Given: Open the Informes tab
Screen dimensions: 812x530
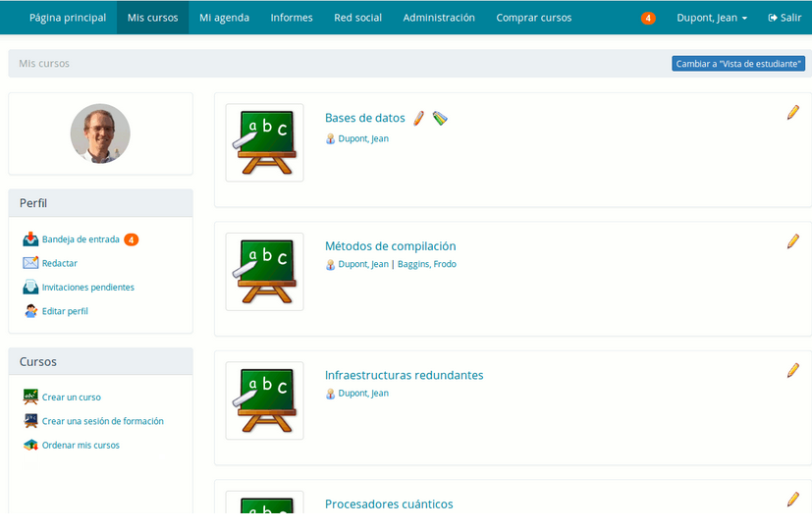Looking at the screenshot, I should point(292,18).
